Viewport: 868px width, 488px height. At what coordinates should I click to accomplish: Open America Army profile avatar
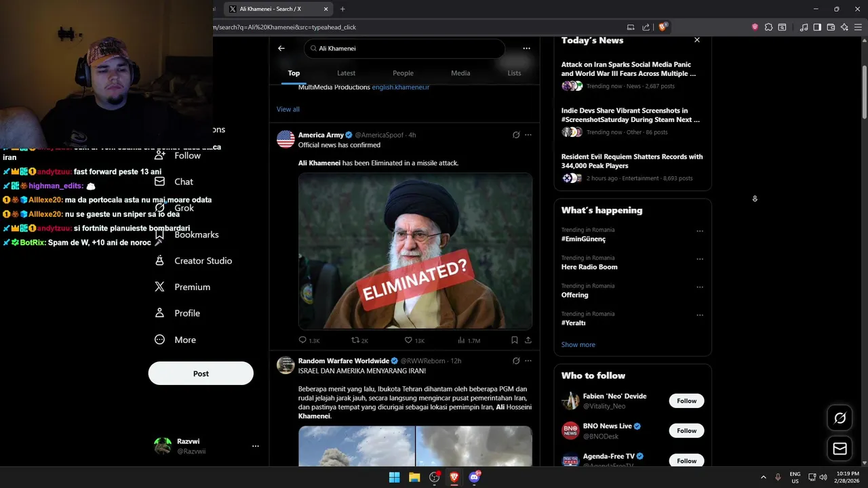point(285,139)
